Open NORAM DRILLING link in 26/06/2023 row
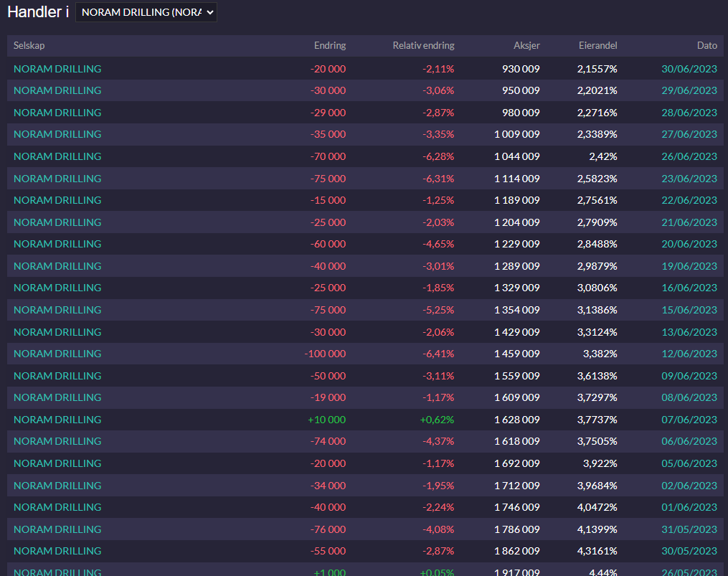Screen dimensions: 728x576 (57, 156)
